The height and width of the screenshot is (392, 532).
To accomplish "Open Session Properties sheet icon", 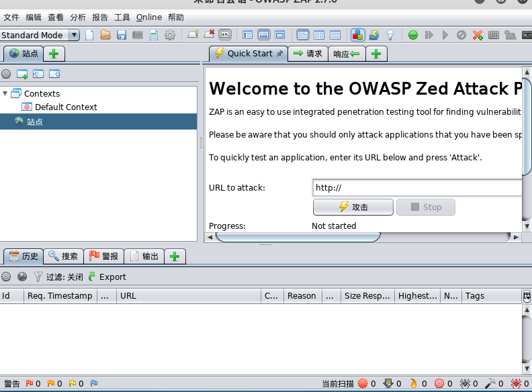I will coord(154,35).
